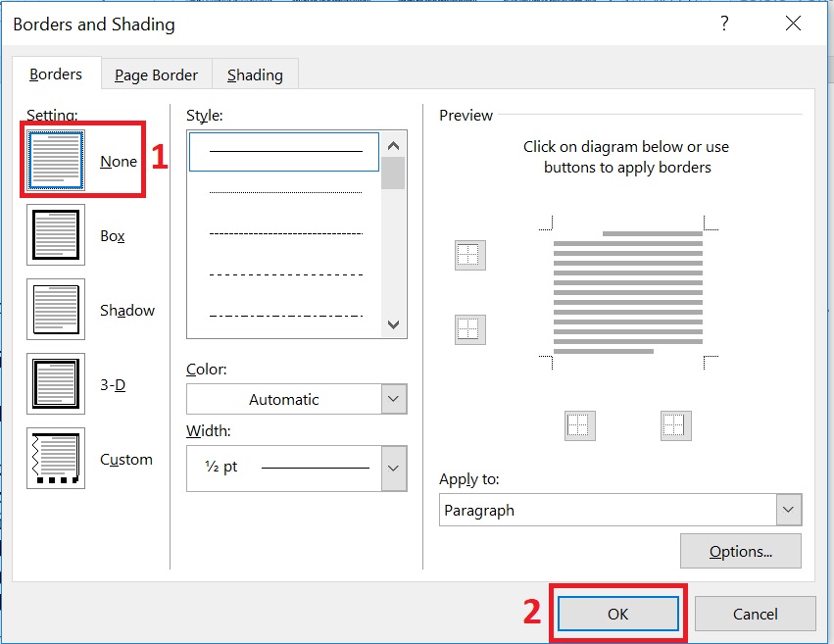Image resolution: width=834 pixels, height=644 pixels.
Task: Select the None border setting icon
Action: (x=56, y=160)
